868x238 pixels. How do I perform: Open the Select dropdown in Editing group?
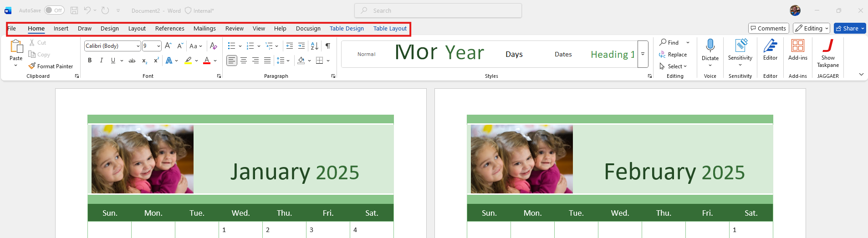coord(673,66)
